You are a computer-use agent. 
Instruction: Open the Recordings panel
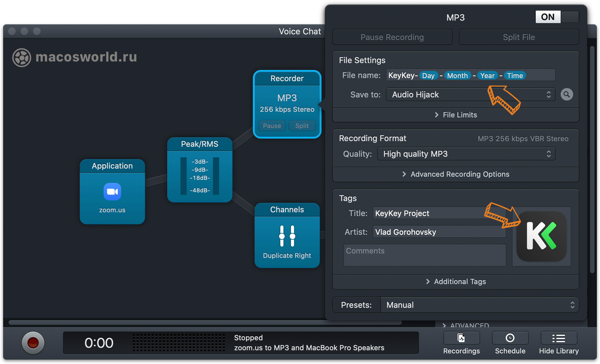(x=461, y=338)
